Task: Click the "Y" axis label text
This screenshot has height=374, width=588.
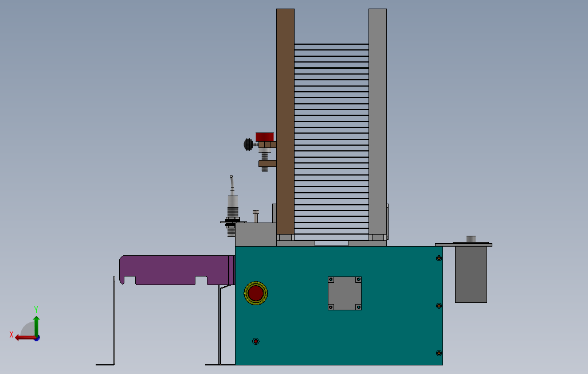Action: 36,309
